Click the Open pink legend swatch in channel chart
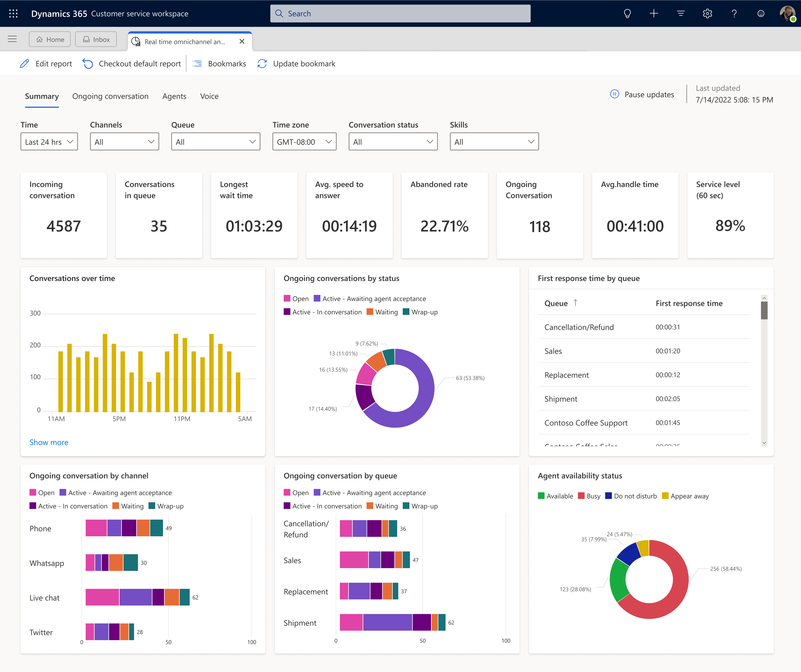Image resolution: width=801 pixels, height=672 pixels. 33,493
